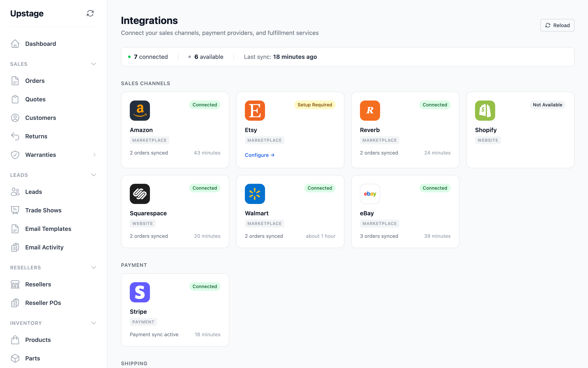Click the Upstage logo title
This screenshot has width=588, height=368.
pos(27,13)
